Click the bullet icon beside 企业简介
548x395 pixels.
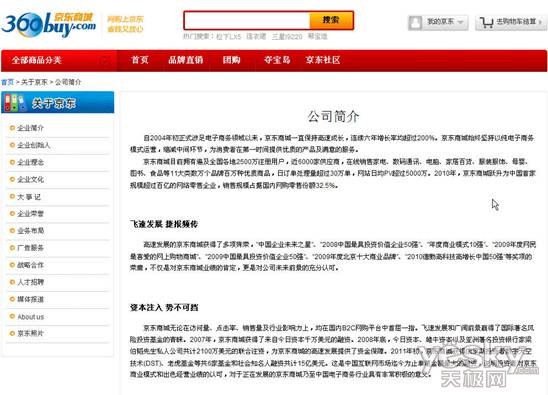click(x=12, y=128)
